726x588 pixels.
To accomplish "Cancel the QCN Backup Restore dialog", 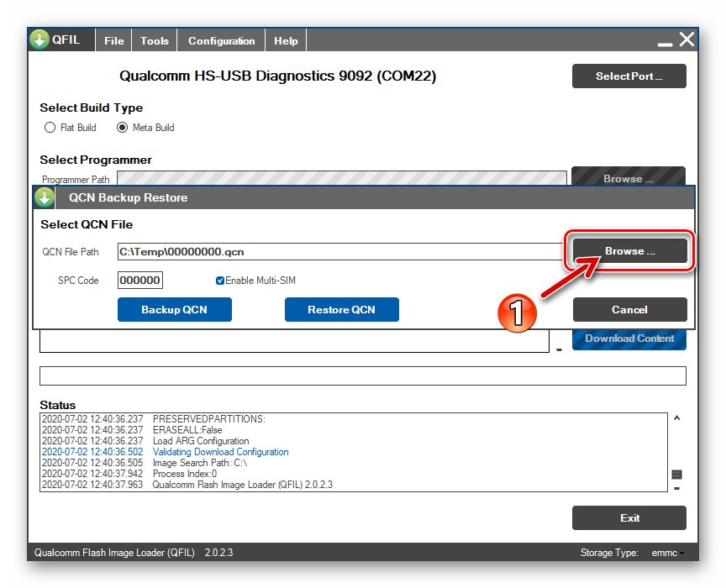I will 629,310.
